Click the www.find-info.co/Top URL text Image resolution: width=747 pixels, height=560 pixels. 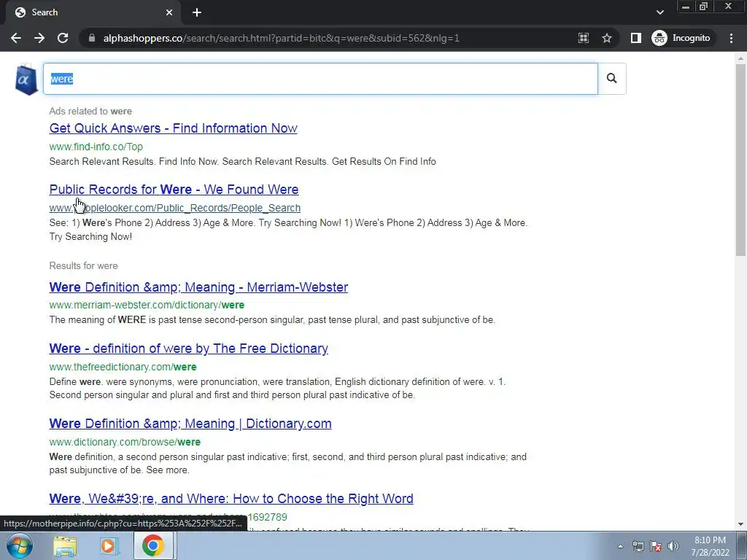(x=96, y=147)
